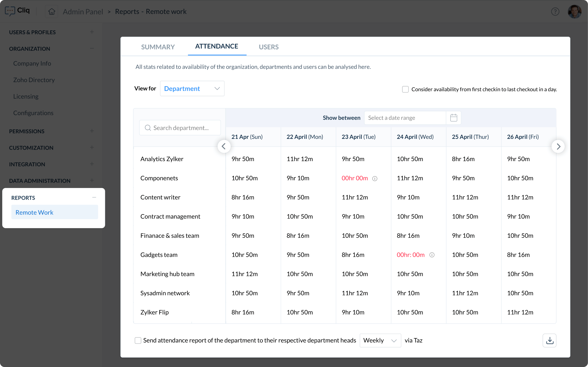Expand the Customization section
The width and height of the screenshot is (588, 367).
pyautogui.click(x=92, y=147)
